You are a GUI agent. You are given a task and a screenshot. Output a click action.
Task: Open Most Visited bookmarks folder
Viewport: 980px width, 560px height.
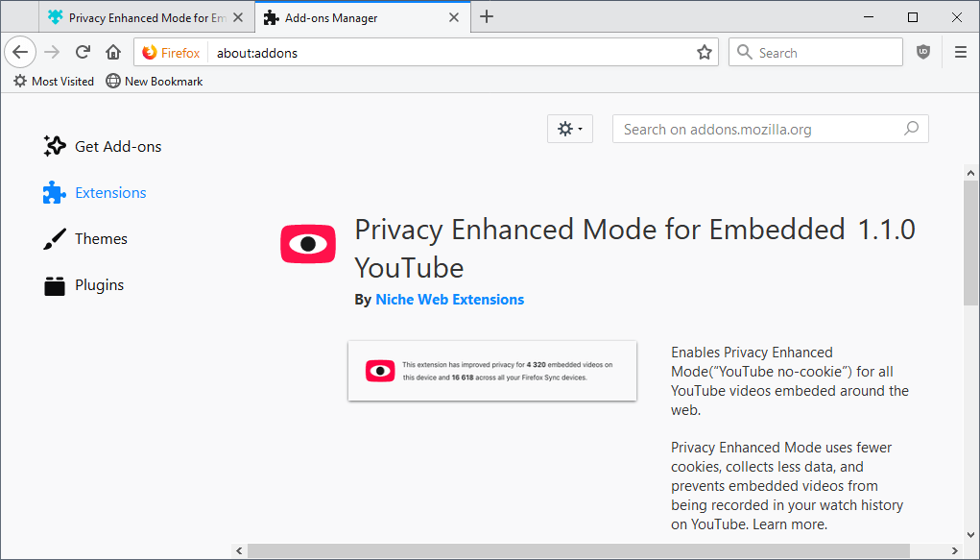(54, 82)
